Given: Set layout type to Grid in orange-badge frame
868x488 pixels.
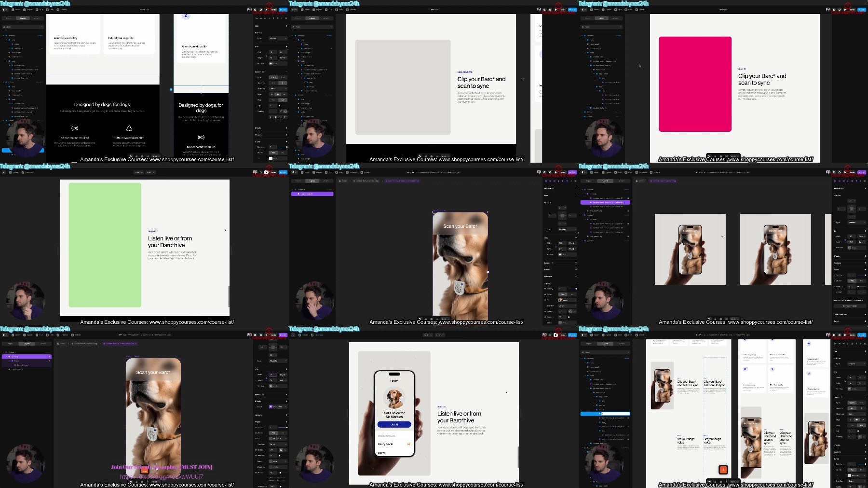Looking at the screenshot, I should click(x=861, y=403).
